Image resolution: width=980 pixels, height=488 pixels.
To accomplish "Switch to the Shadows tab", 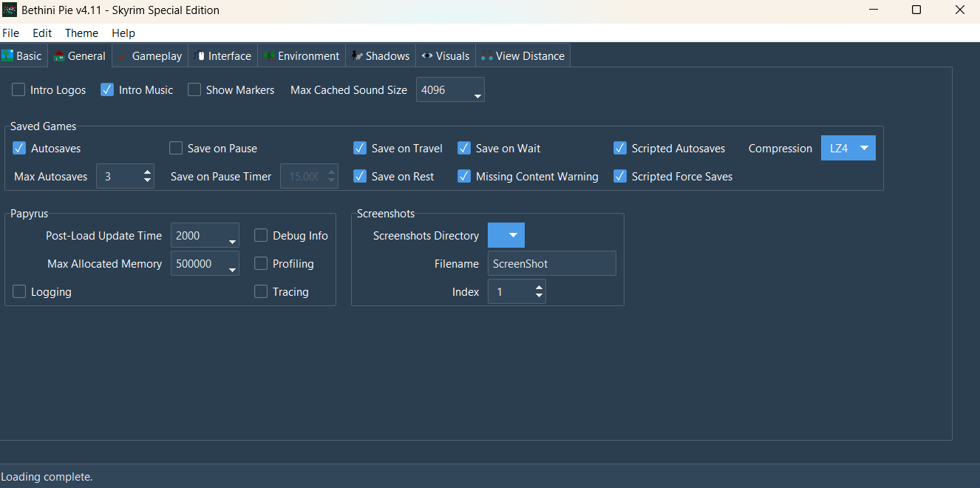I will pos(381,55).
